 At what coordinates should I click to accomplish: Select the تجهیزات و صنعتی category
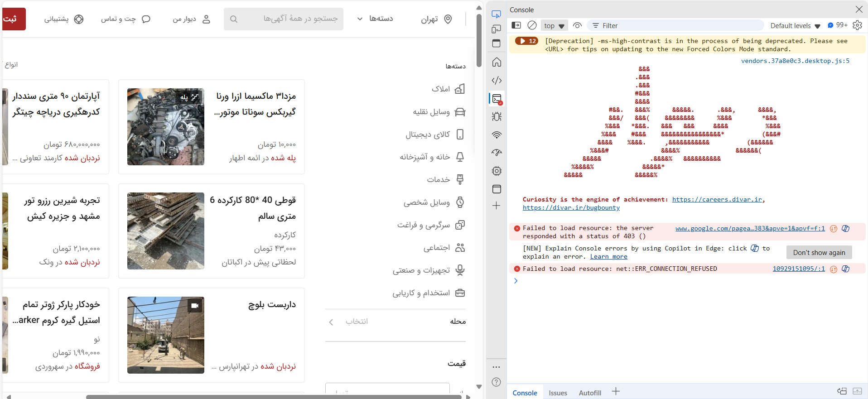point(429,270)
